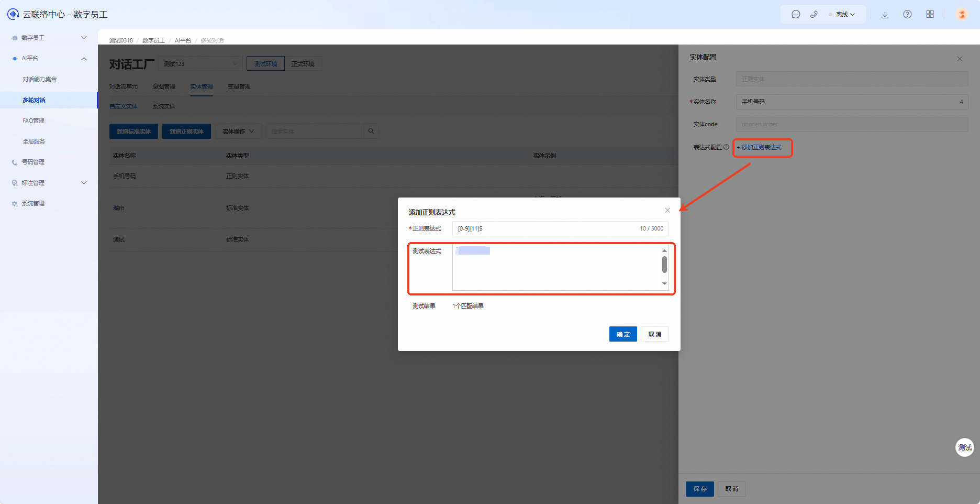Click the 数字员工 sidebar icon
980x504 pixels.
[15, 38]
